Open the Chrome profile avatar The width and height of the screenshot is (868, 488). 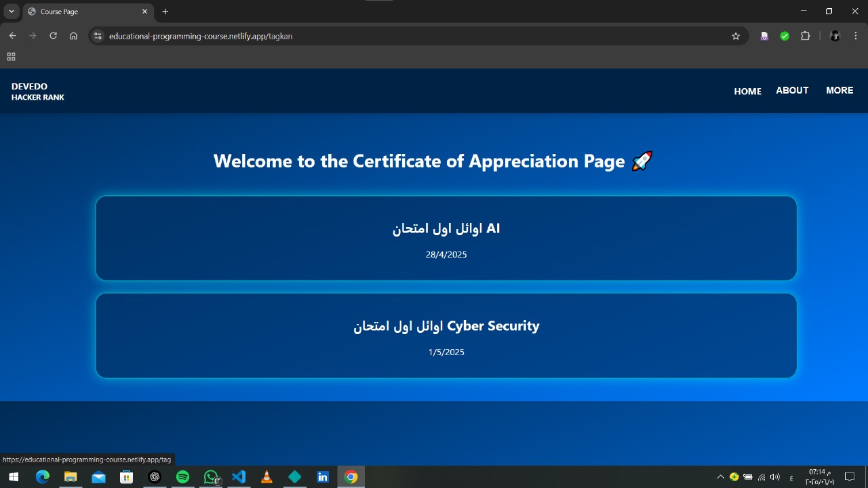(835, 36)
